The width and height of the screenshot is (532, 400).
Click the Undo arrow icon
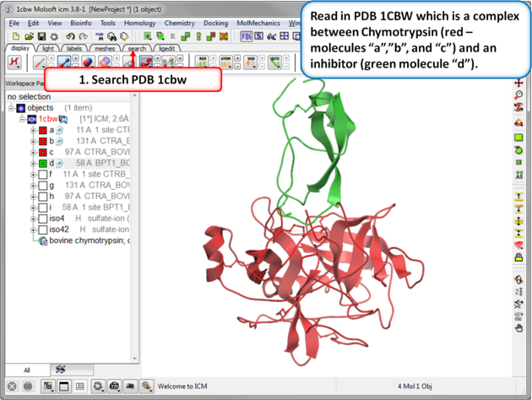tap(70, 36)
